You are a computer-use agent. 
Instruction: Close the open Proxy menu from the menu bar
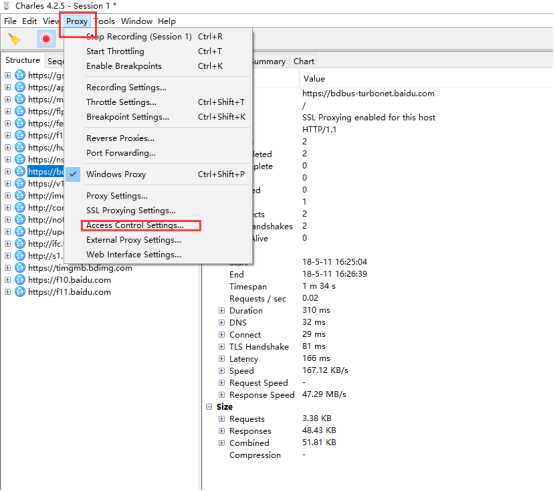pos(77,22)
